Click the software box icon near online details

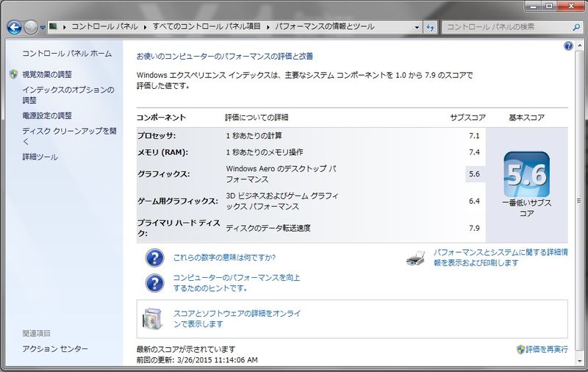click(x=153, y=319)
